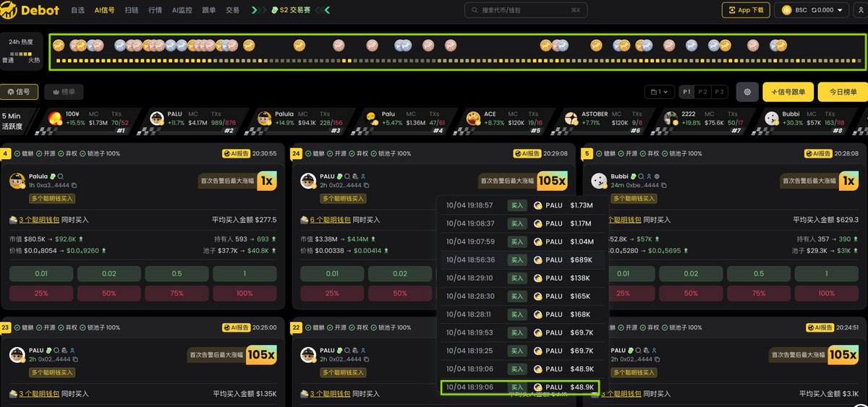The height and width of the screenshot is (407, 868).
Task: Buy 0.5 on the Bubbi card
Action: [758, 274]
